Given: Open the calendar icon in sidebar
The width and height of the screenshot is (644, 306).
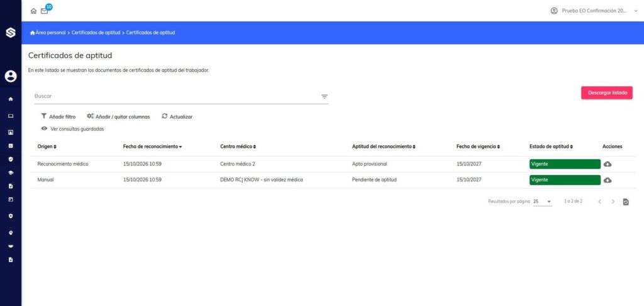Looking at the screenshot, I should coord(11,200).
